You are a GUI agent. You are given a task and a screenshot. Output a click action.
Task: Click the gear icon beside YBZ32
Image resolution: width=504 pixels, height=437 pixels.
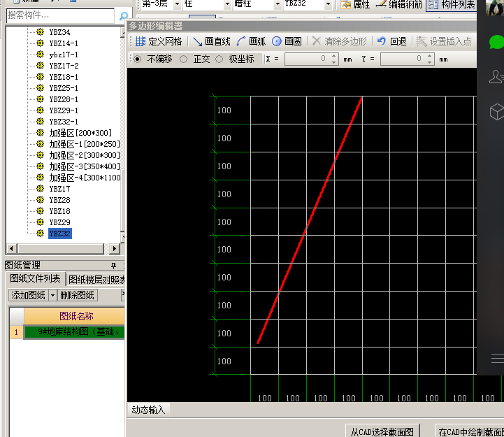(40, 233)
